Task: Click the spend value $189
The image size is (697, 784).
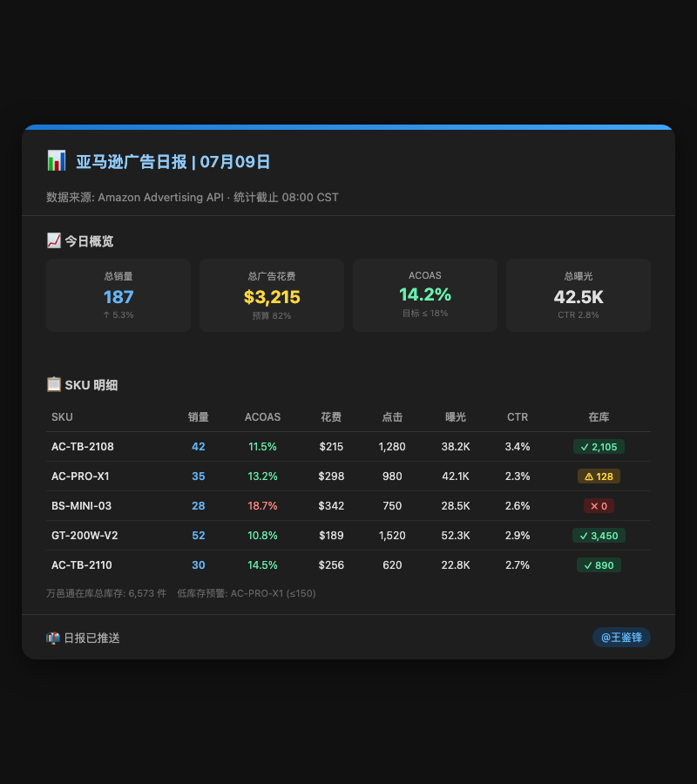Action: [x=331, y=536]
